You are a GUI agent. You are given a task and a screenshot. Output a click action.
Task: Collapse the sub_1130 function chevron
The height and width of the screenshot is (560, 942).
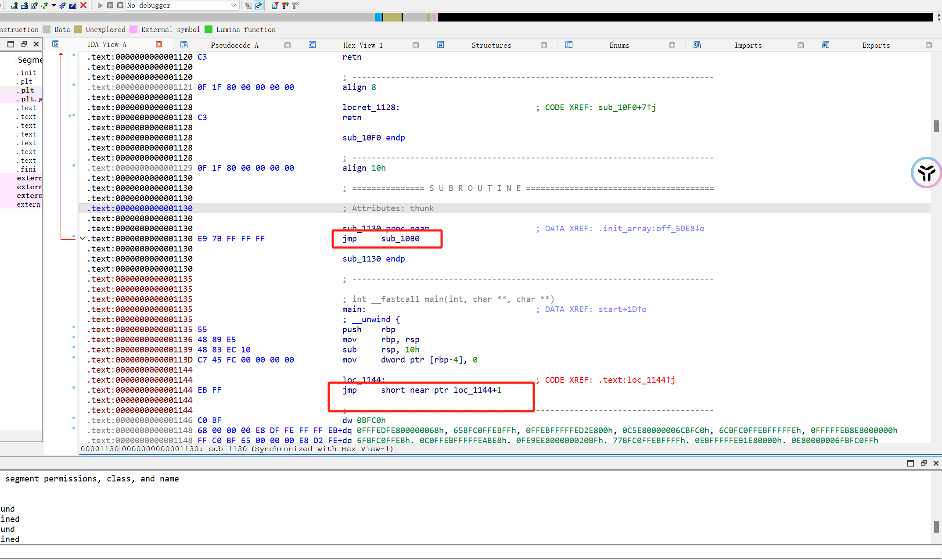tap(83, 238)
